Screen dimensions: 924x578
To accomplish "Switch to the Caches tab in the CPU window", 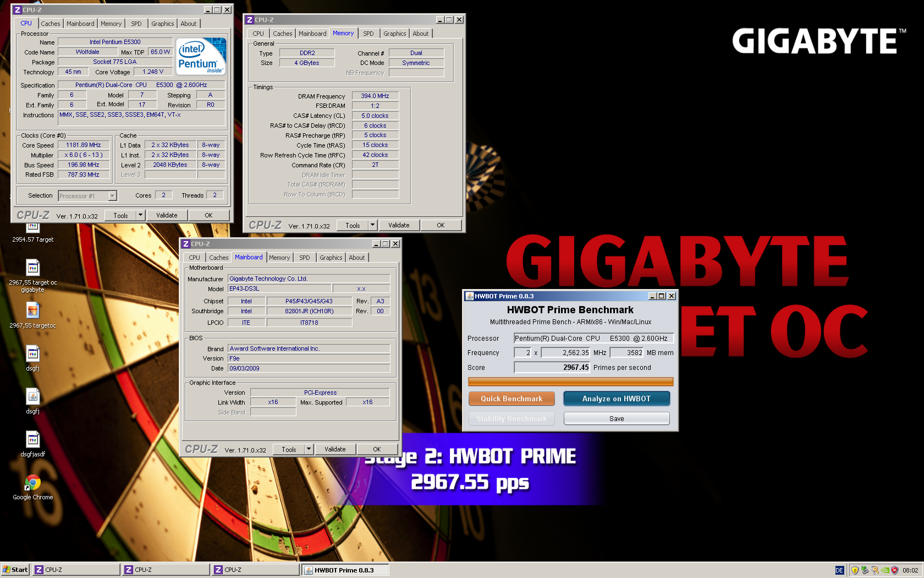I will tap(51, 24).
